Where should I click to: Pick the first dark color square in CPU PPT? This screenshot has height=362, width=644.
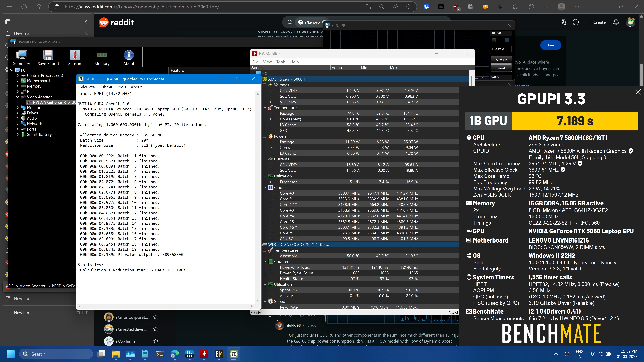[494, 40]
